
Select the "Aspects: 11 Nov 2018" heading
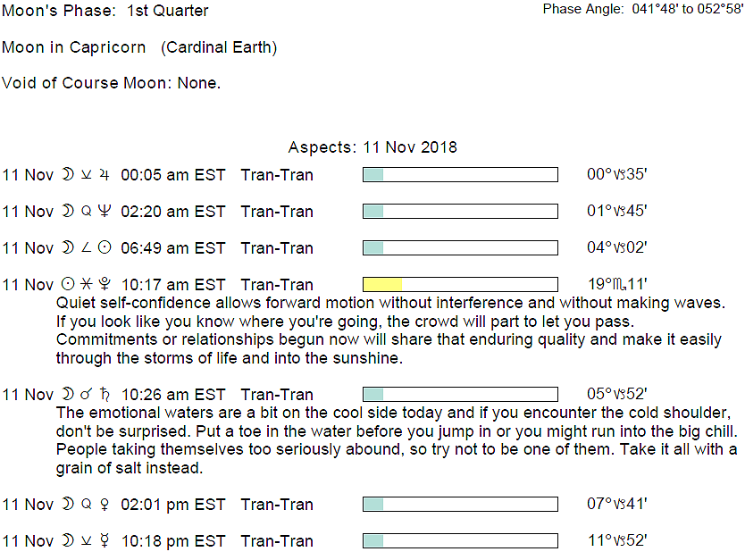tap(372, 147)
